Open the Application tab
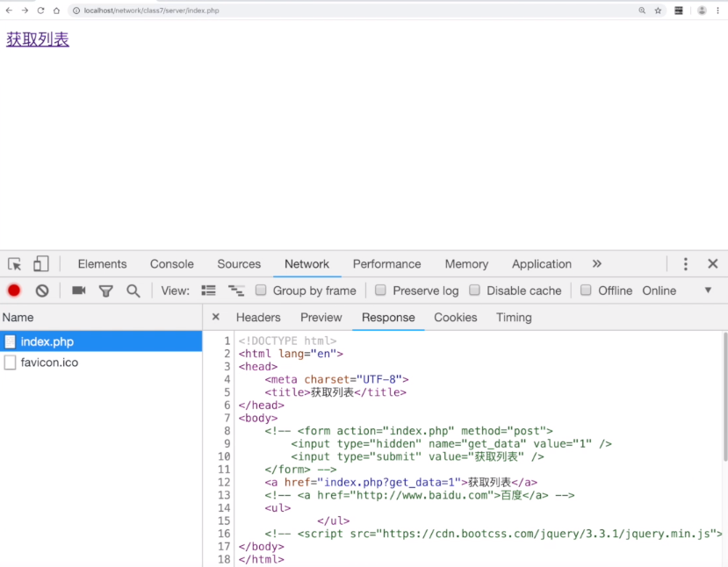This screenshot has height=567, width=728. 542,264
